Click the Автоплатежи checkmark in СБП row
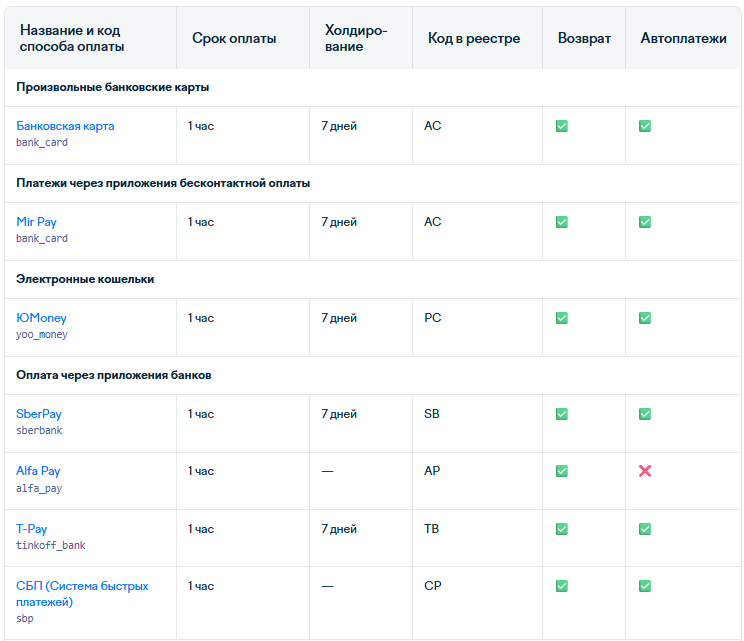 click(645, 586)
